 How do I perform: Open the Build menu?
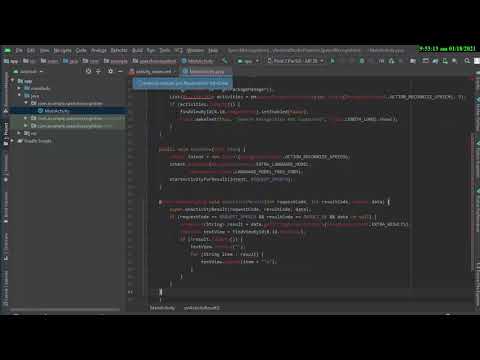point(137,50)
